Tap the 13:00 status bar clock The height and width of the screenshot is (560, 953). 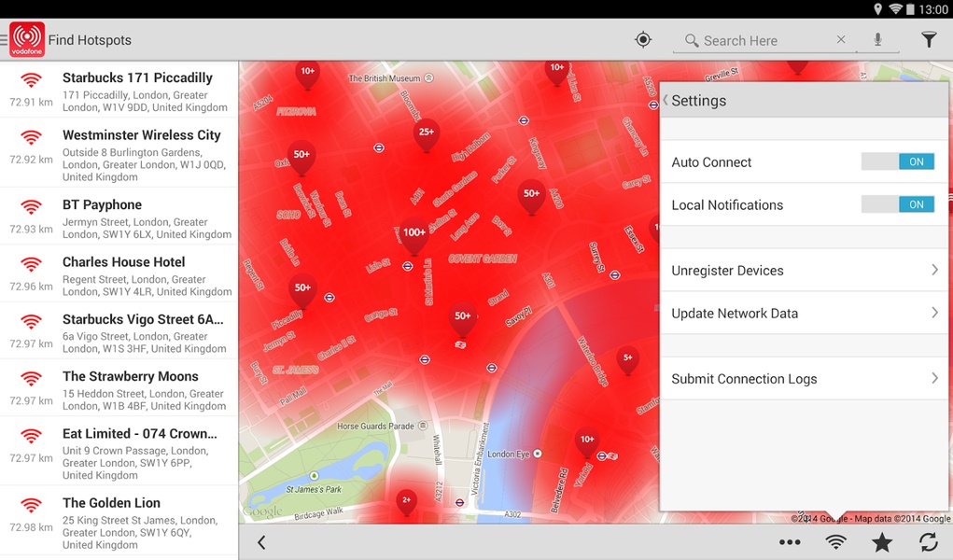coord(933,9)
